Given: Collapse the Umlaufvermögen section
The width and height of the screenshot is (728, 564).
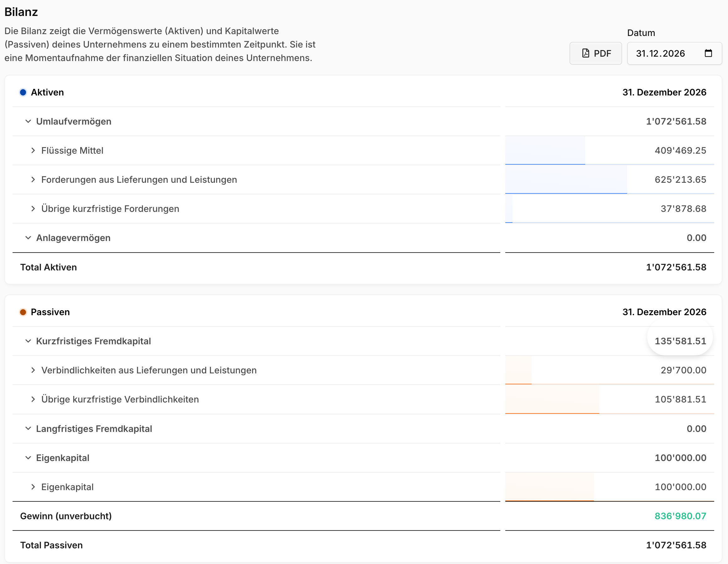Looking at the screenshot, I should tap(28, 121).
